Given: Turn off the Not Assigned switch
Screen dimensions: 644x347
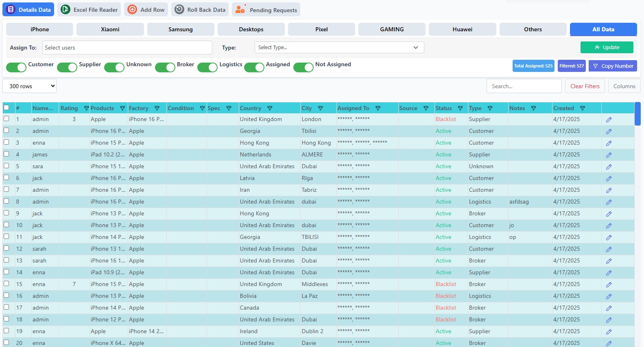Looking at the screenshot, I should tap(303, 67).
